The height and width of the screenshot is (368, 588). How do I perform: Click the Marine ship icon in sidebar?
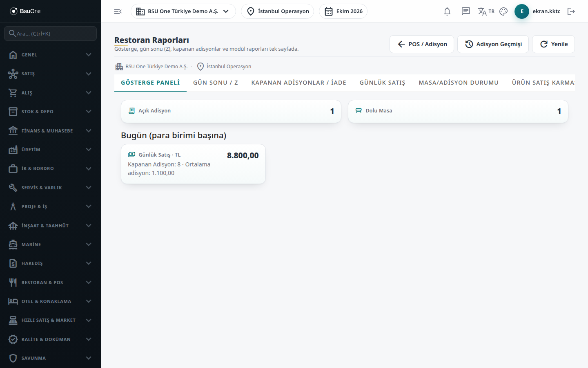coord(13,245)
